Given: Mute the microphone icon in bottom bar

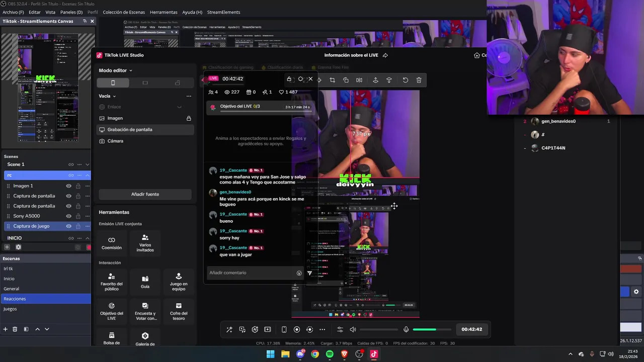Looking at the screenshot, I should pyautogui.click(x=406, y=329).
